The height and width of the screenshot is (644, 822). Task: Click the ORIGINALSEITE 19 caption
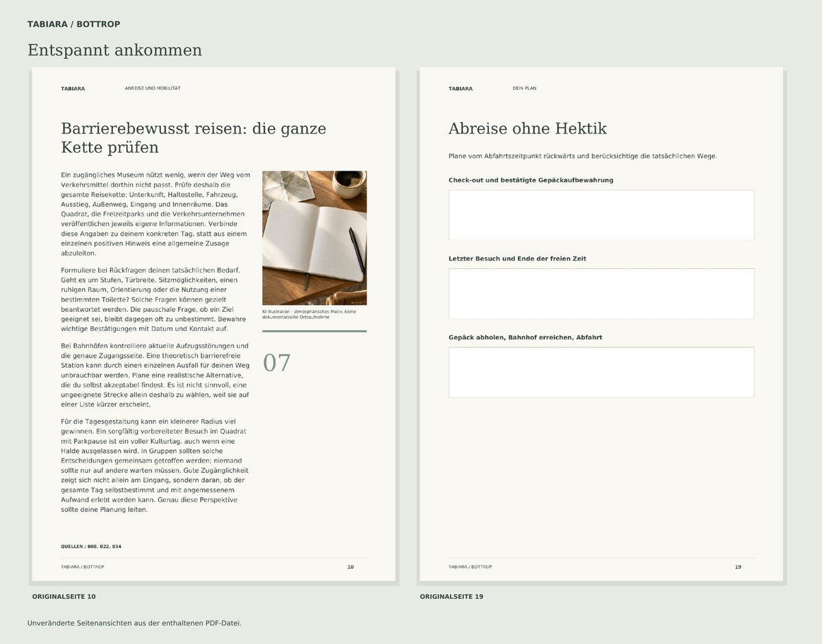(x=451, y=597)
